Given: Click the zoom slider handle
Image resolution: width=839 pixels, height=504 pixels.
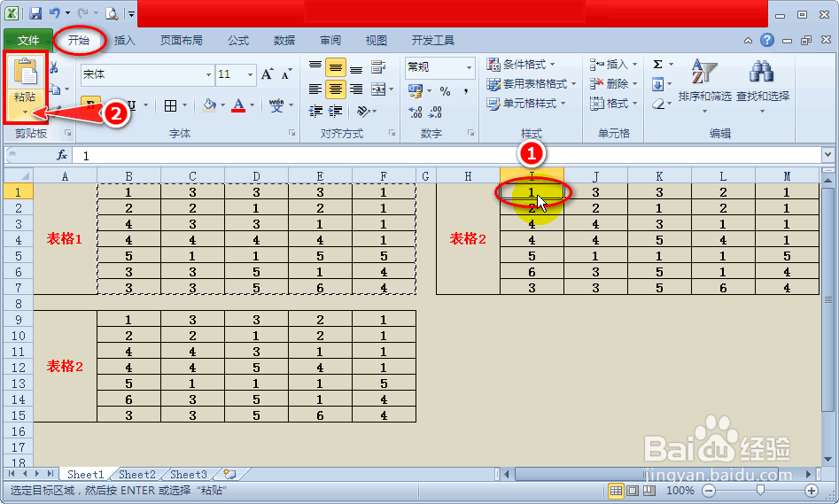Looking at the screenshot, I should point(760,491).
